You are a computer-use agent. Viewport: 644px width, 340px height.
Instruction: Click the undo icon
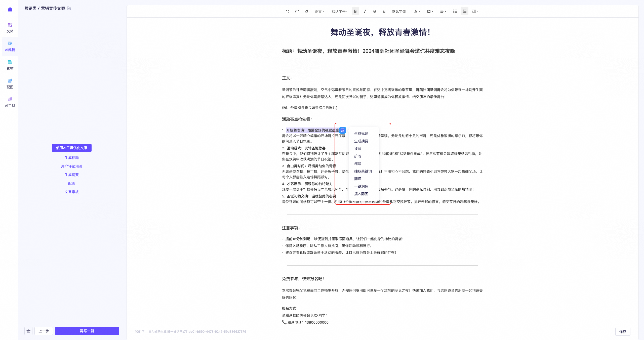pos(288,11)
